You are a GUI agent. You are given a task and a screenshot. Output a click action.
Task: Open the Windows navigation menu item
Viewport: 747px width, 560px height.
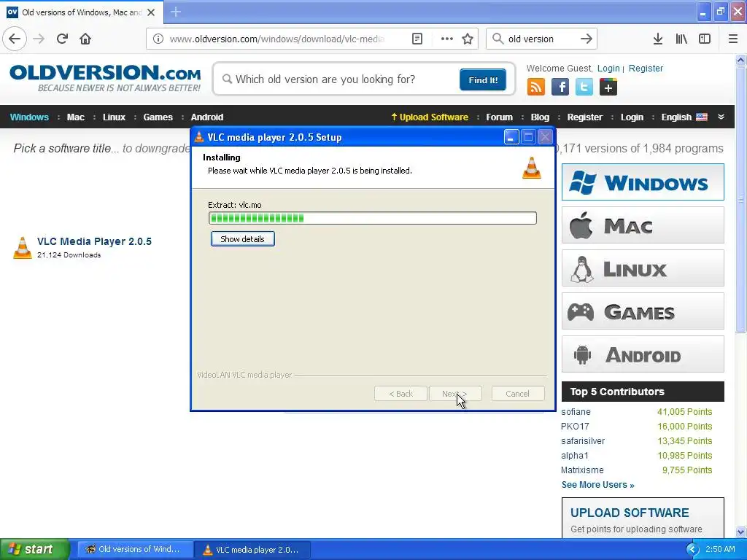point(29,117)
